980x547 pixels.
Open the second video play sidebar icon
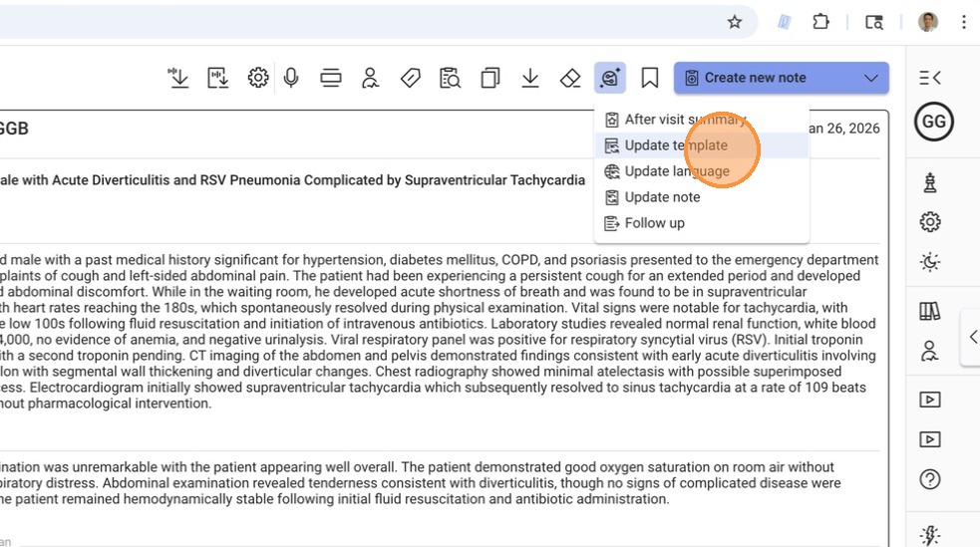coord(930,439)
